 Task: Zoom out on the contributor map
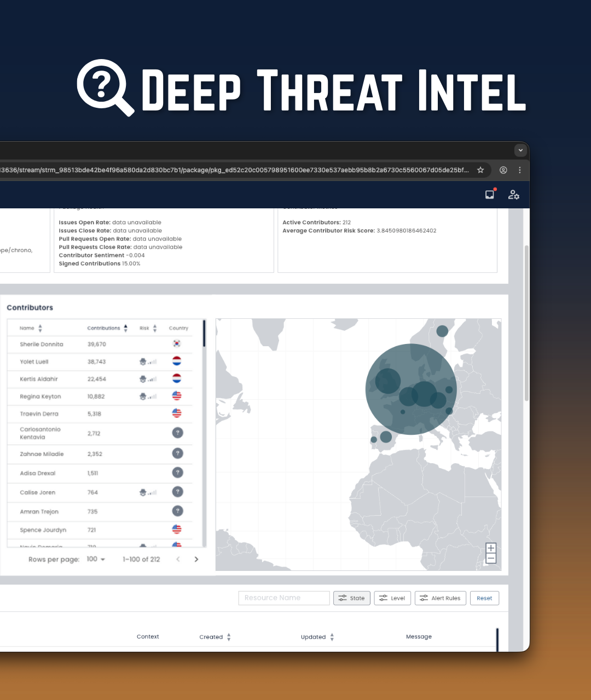click(491, 558)
